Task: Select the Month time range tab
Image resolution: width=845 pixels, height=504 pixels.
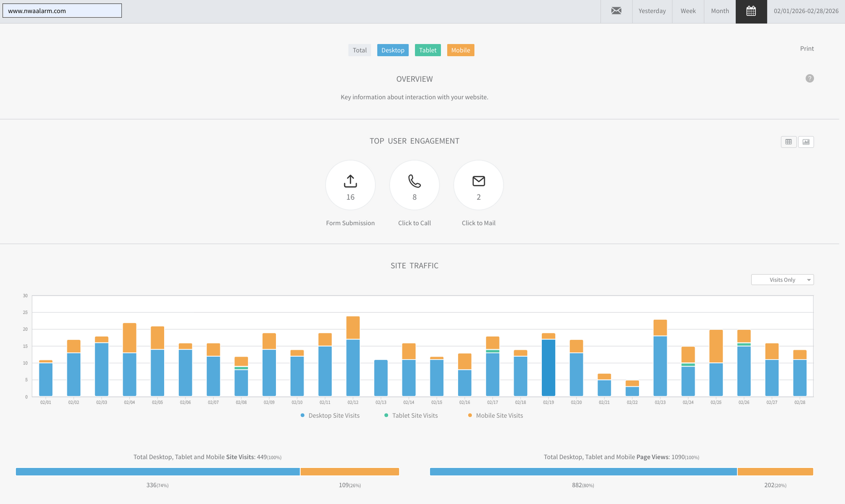Action: click(720, 11)
